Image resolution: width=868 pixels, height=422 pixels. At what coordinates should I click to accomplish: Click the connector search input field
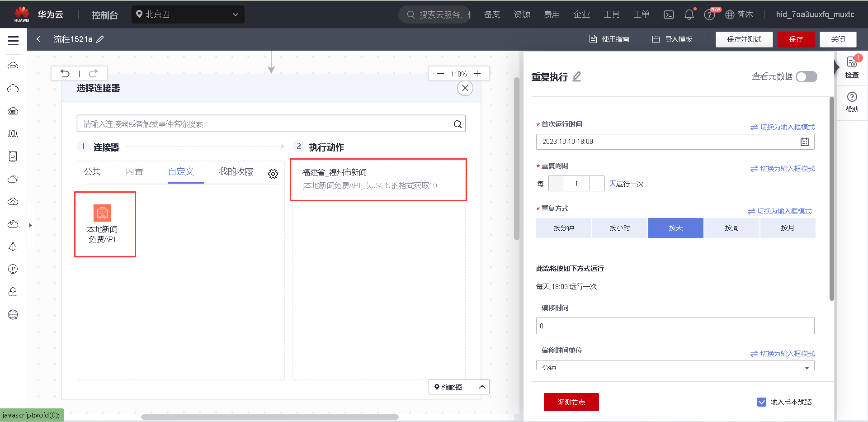[271, 124]
